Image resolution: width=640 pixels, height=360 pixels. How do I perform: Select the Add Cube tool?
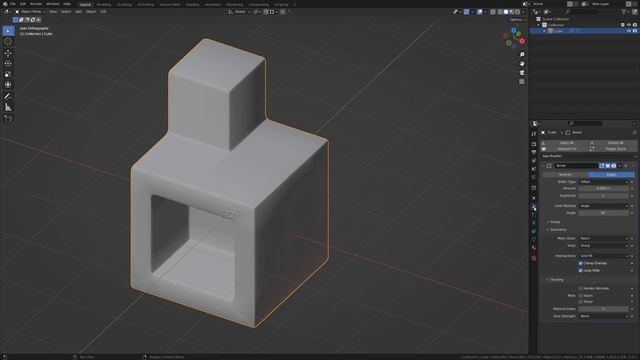tap(8, 119)
